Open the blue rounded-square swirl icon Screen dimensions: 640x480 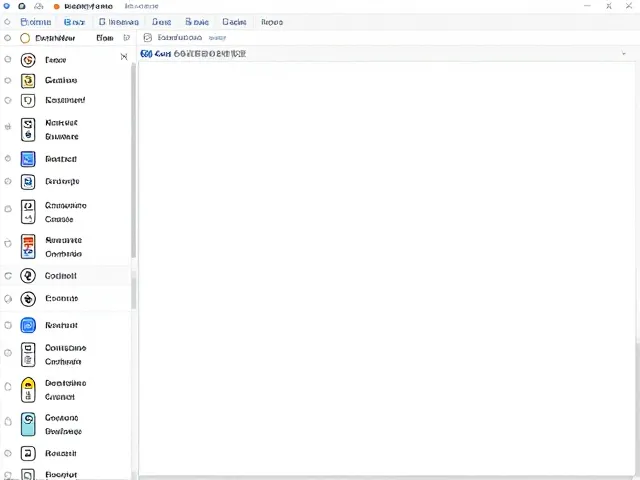click(28, 325)
